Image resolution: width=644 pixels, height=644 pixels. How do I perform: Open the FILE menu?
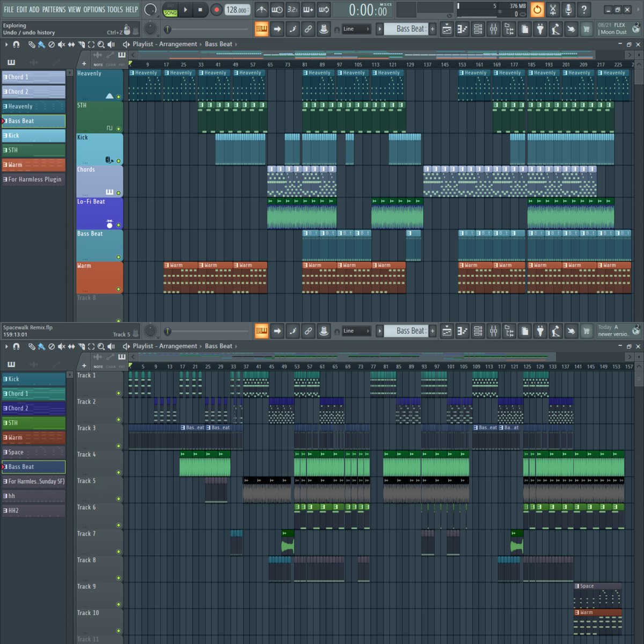(x=9, y=10)
